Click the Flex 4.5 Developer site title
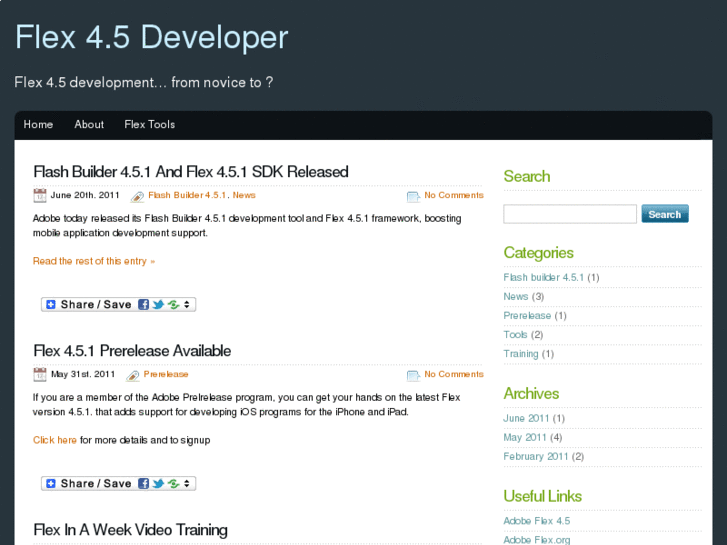This screenshot has width=727, height=545. [x=152, y=37]
